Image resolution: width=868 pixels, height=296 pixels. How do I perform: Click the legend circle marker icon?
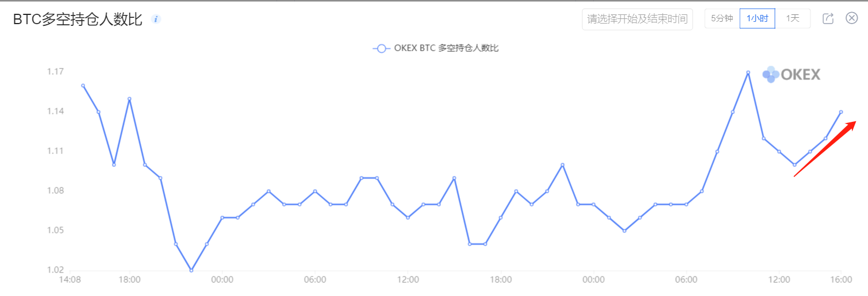pyautogui.click(x=381, y=48)
